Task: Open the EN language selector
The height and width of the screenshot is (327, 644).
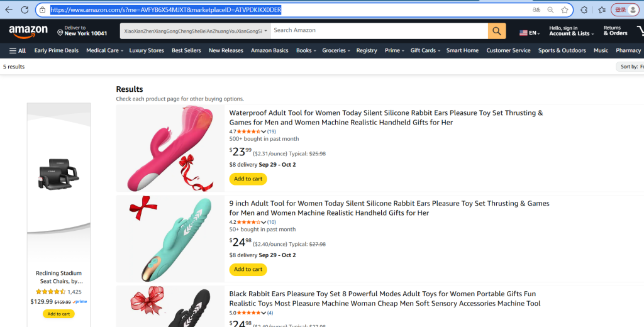Action: (x=529, y=33)
